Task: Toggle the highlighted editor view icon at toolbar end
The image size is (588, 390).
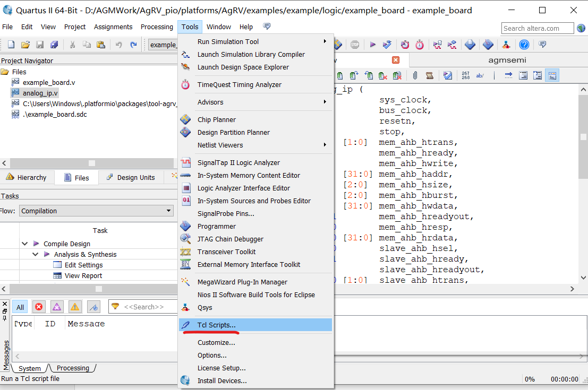Action: click(552, 75)
